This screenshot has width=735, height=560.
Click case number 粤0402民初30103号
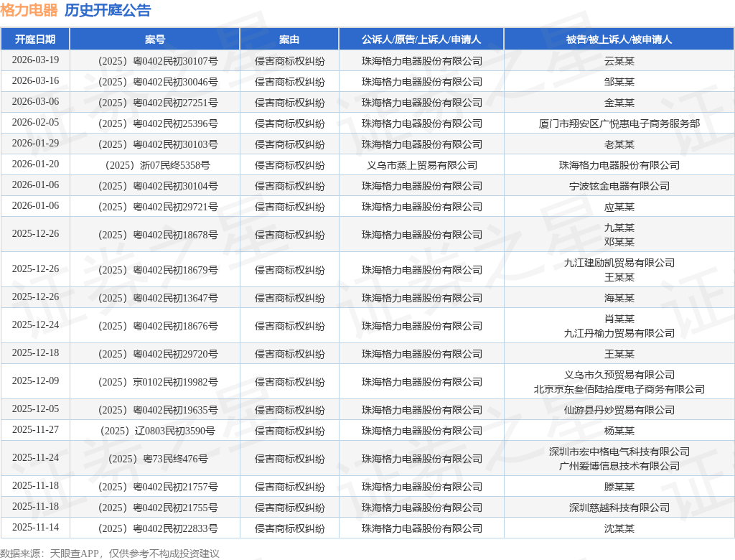(158, 144)
